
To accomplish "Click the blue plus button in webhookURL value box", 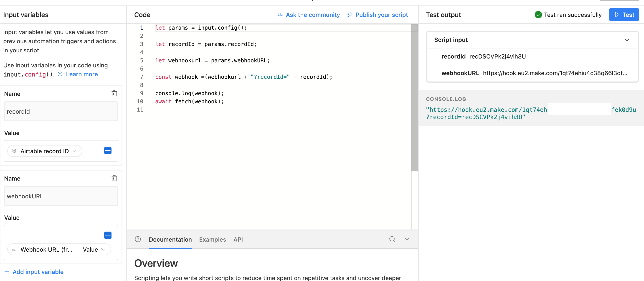I will [108, 235].
